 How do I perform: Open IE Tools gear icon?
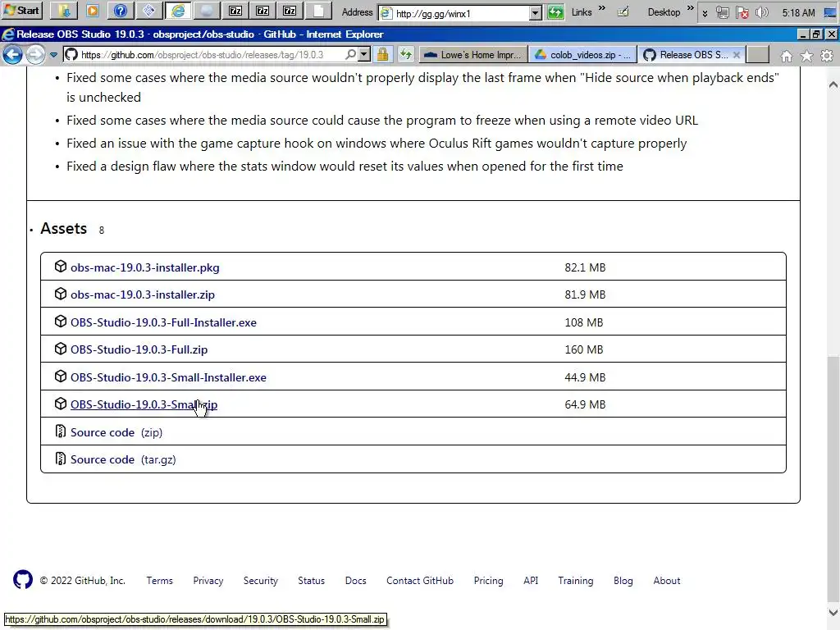pyautogui.click(x=827, y=56)
